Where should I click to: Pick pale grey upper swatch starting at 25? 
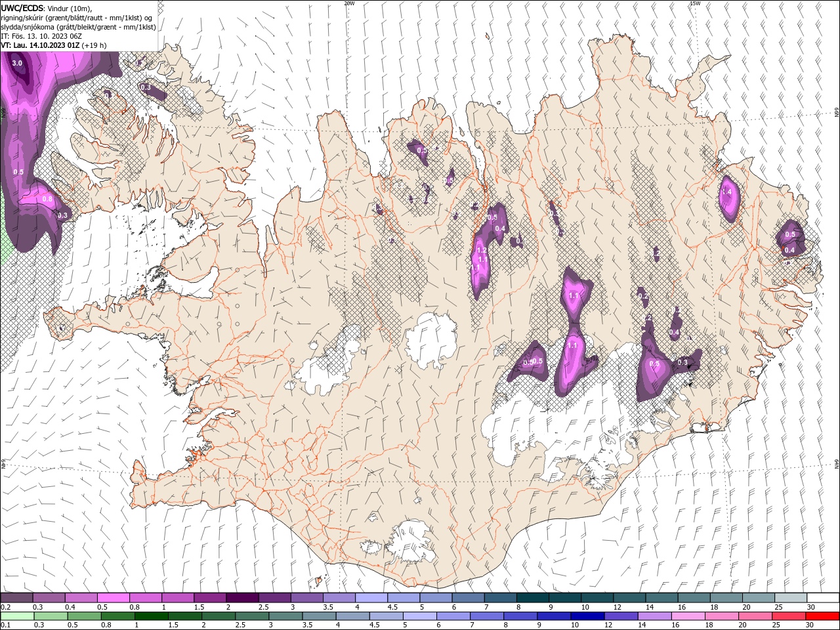coord(789,598)
